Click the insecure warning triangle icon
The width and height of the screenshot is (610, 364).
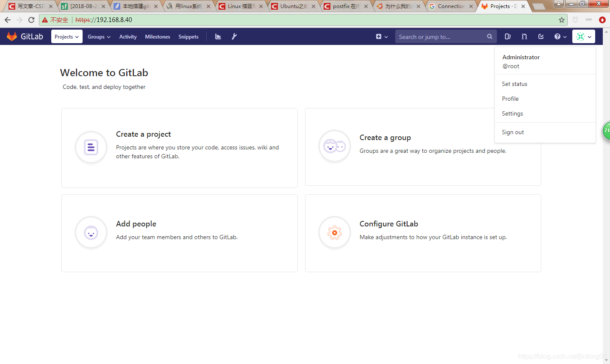coord(45,20)
